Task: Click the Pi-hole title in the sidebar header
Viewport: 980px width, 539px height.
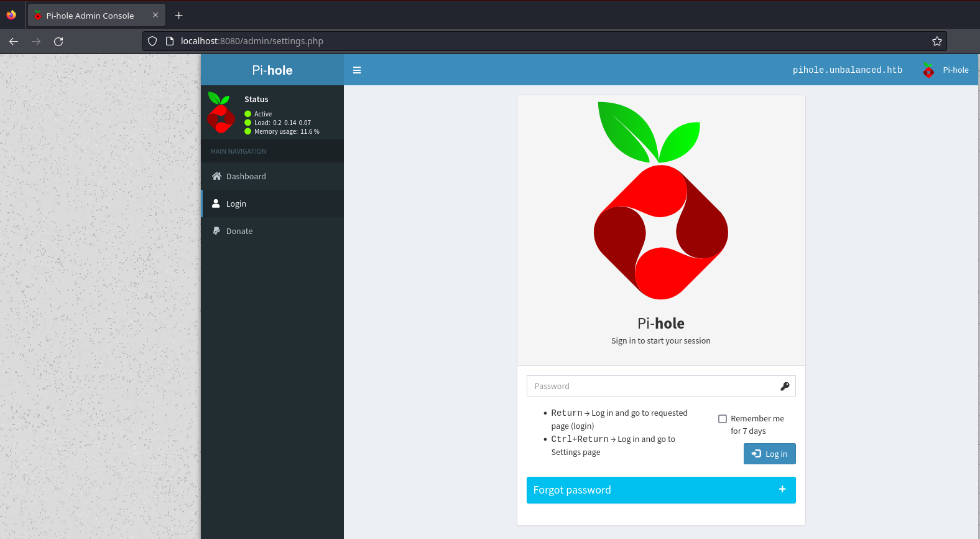Action: pos(272,70)
